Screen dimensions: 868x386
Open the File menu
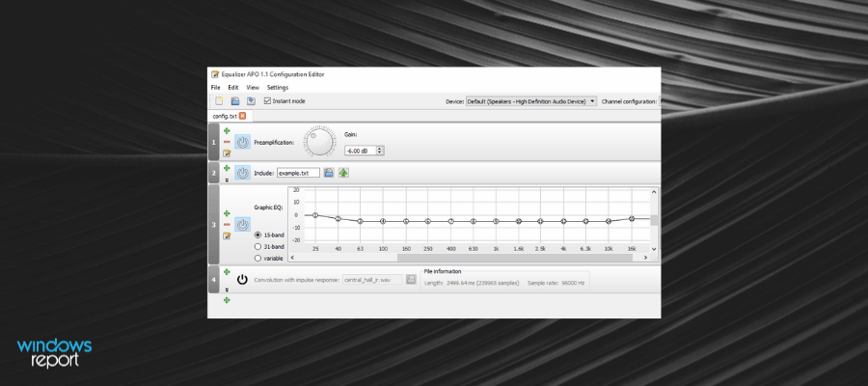[215, 88]
